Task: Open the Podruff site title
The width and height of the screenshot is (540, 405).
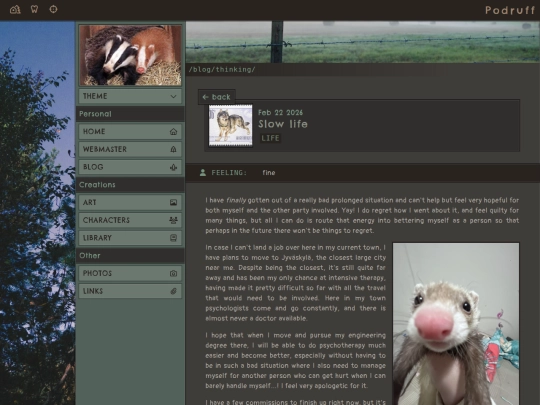Action: coord(510,10)
